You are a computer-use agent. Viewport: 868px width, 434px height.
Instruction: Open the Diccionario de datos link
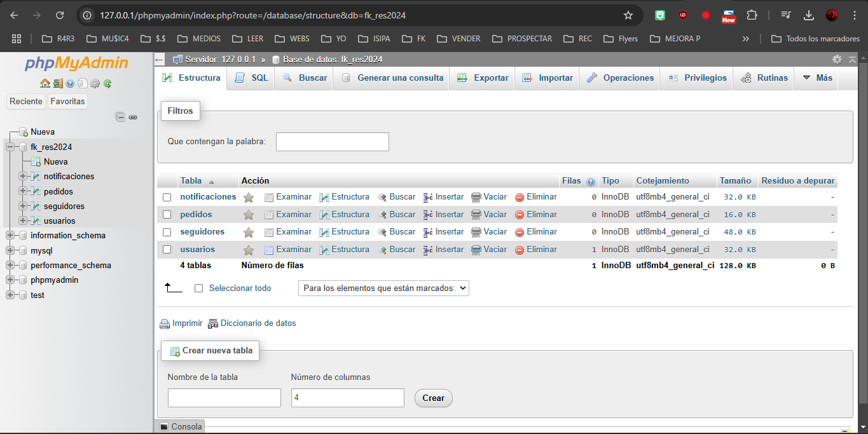(258, 323)
